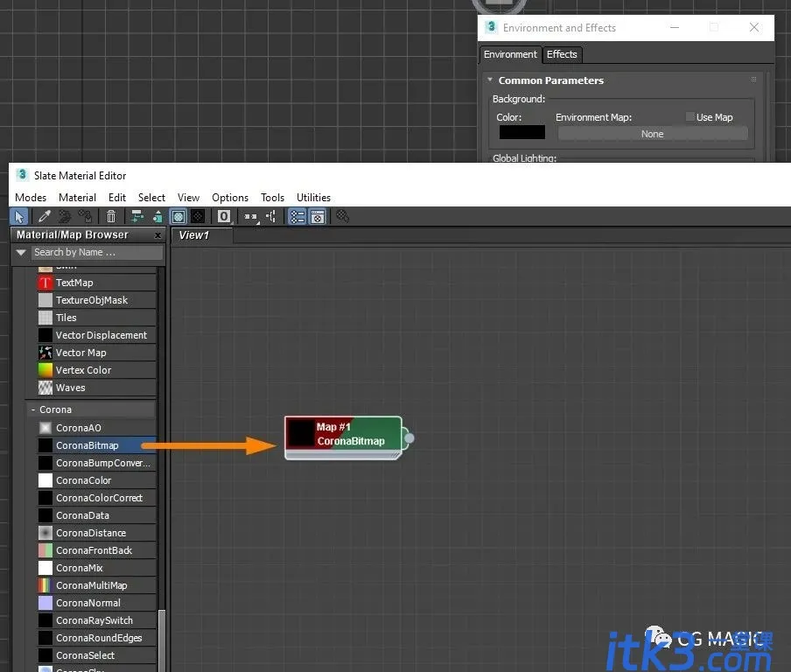Click the CoronaBitmap node output socket
This screenshot has height=672, width=791.
409,437
